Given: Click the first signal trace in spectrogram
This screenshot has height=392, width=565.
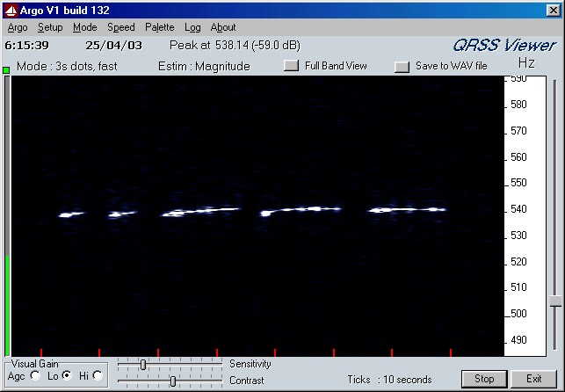Looking at the screenshot, I should (72, 214).
